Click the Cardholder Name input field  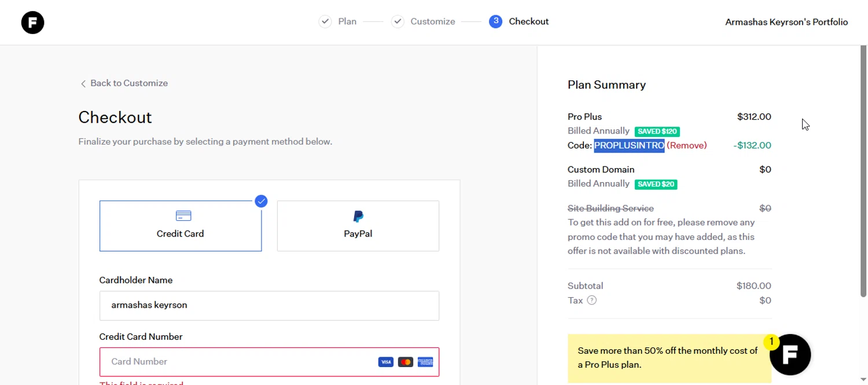269,305
